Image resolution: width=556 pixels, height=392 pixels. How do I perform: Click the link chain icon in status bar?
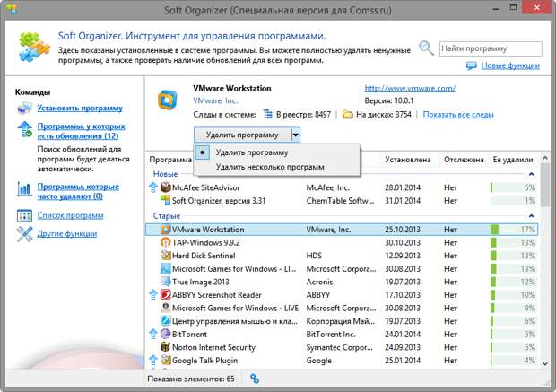(255, 379)
